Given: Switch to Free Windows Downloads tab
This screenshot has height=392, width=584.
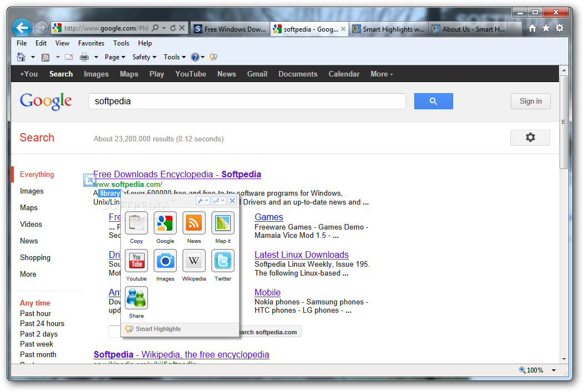Looking at the screenshot, I should (231, 29).
